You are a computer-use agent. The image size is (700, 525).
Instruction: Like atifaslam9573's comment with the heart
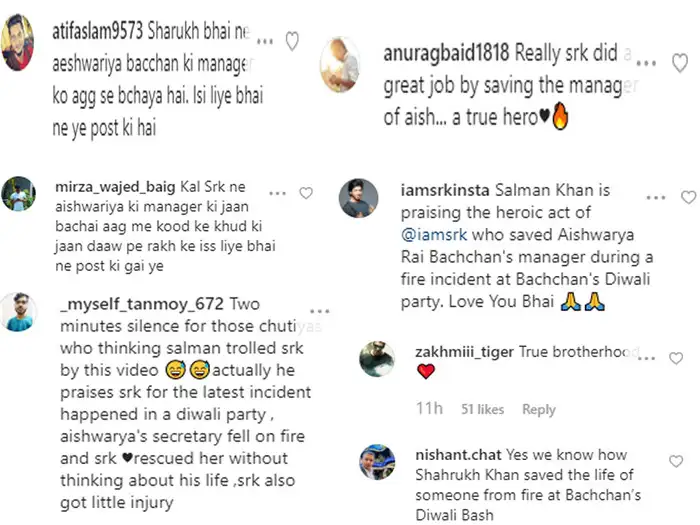(292, 41)
